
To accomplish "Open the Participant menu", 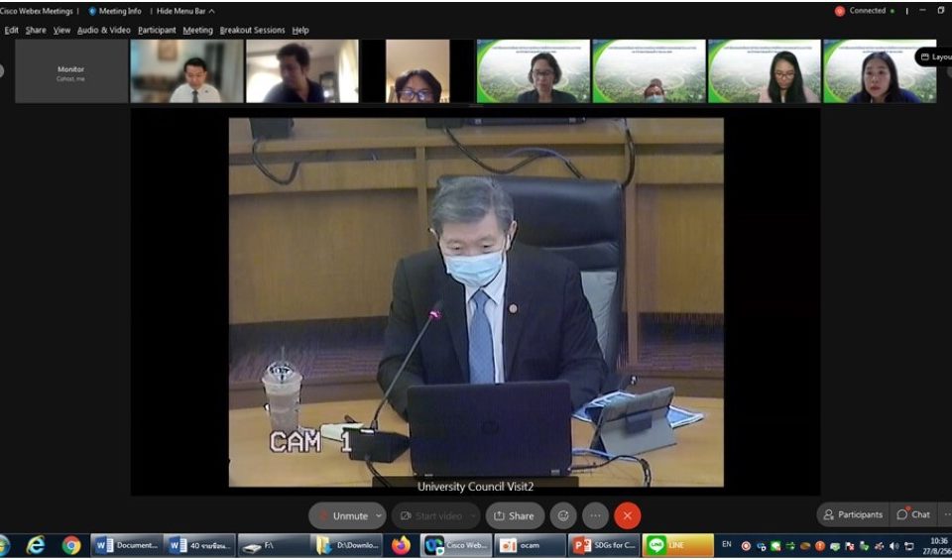I will click(x=157, y=30).
